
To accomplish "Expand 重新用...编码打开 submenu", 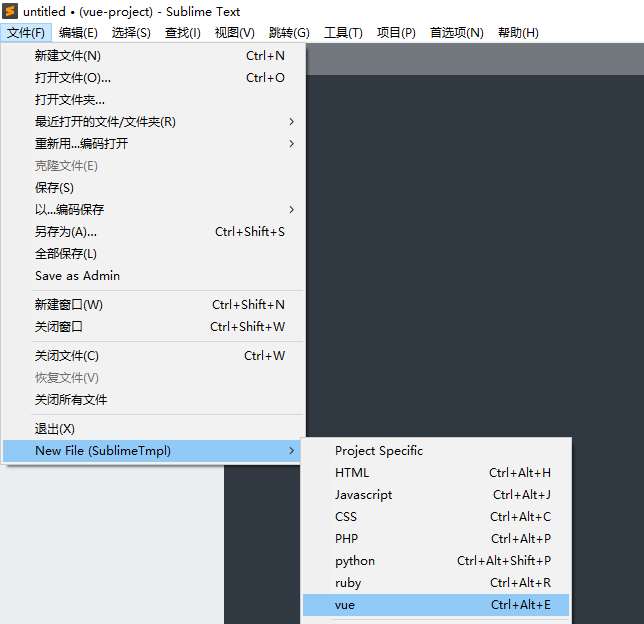I will coord(154,144).
